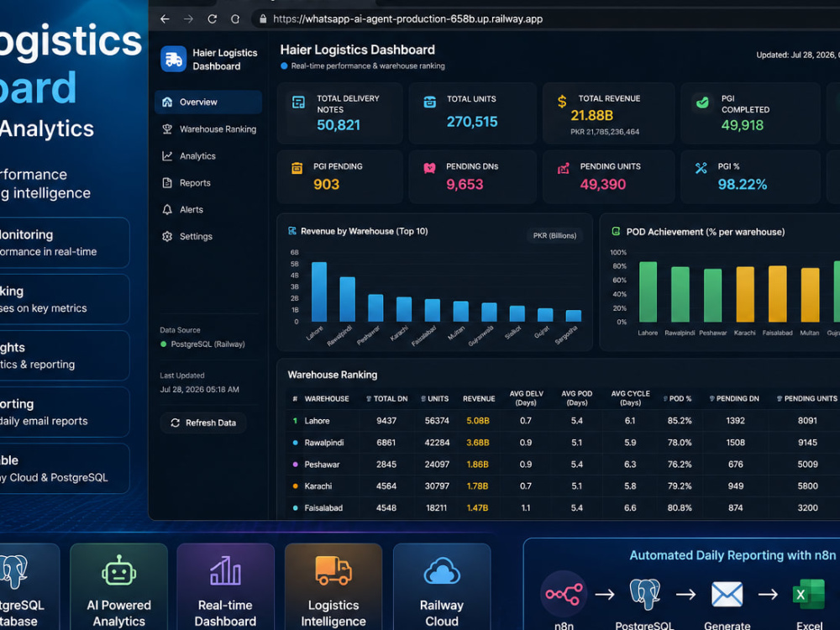The width and height of the screenshot is (840, 630).
Task: Click the Real-time Dashboard bar chart icon
Action: tap(225, 570)
